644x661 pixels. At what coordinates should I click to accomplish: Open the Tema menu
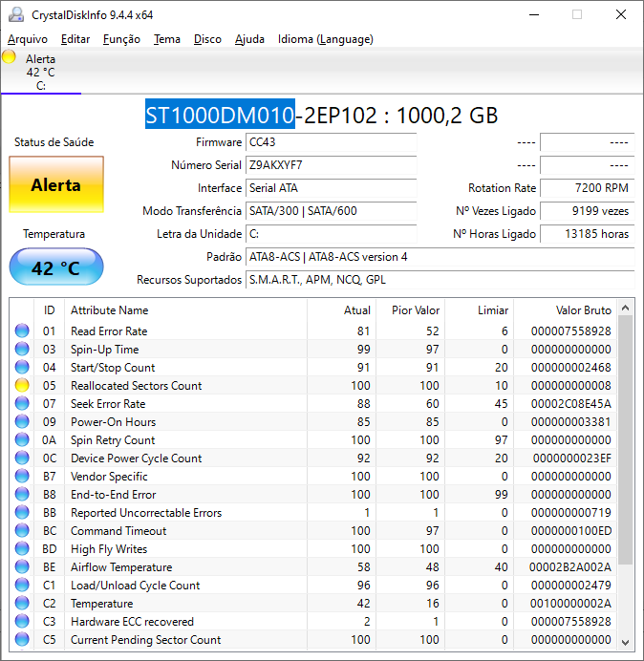click(167, 39)
